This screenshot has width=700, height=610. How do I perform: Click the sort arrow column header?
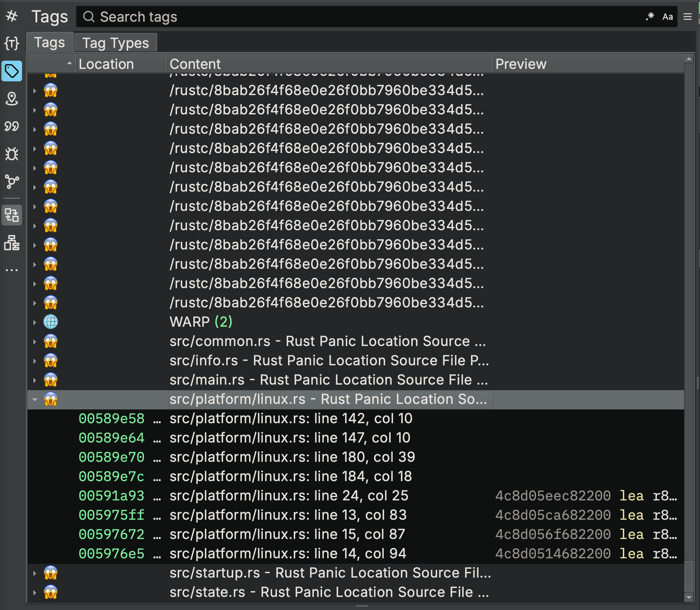52,64
